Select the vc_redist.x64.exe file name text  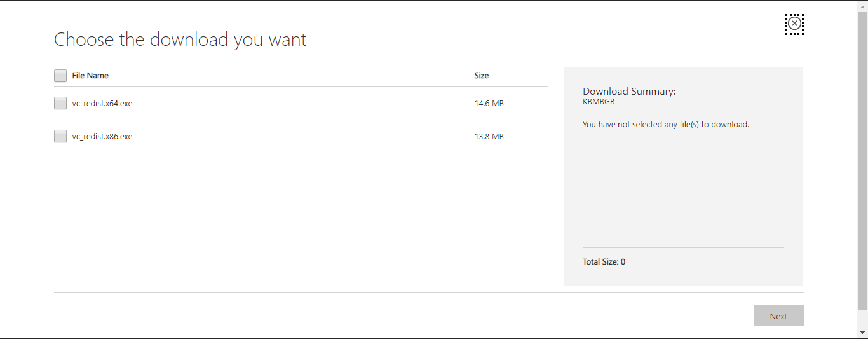pyautogui.click(x=102, y=104)
